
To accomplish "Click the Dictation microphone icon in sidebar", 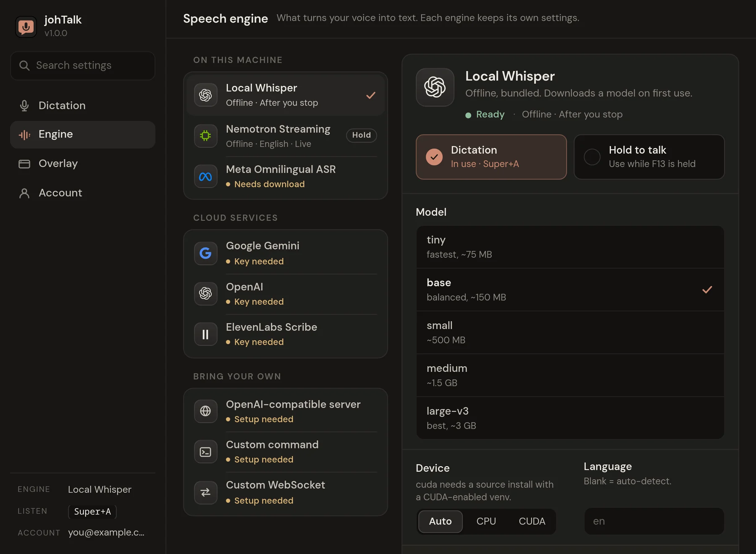I will (x=24, y=105).
